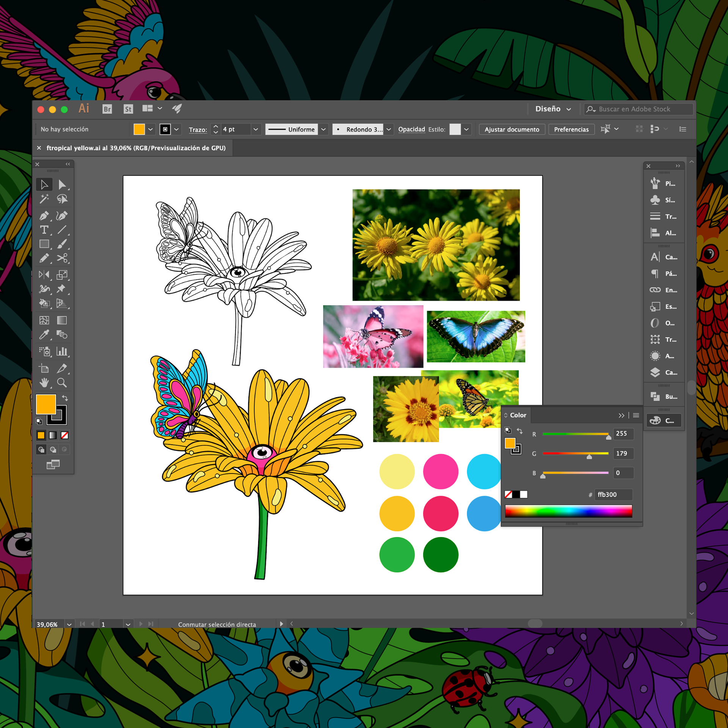Open the zoom level 39,06% dropdown
This screenshot has width=728, height=728.
click(x=69, y=624)
